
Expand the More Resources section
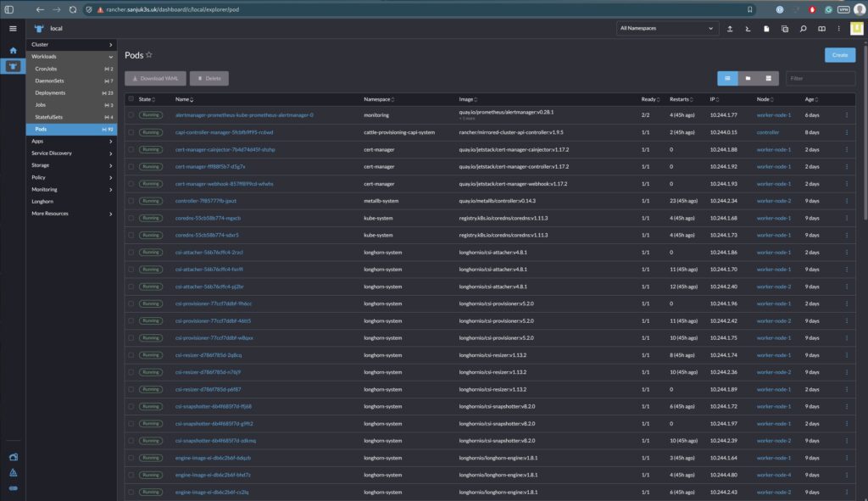pyautogui.click(x=71, y=214)
